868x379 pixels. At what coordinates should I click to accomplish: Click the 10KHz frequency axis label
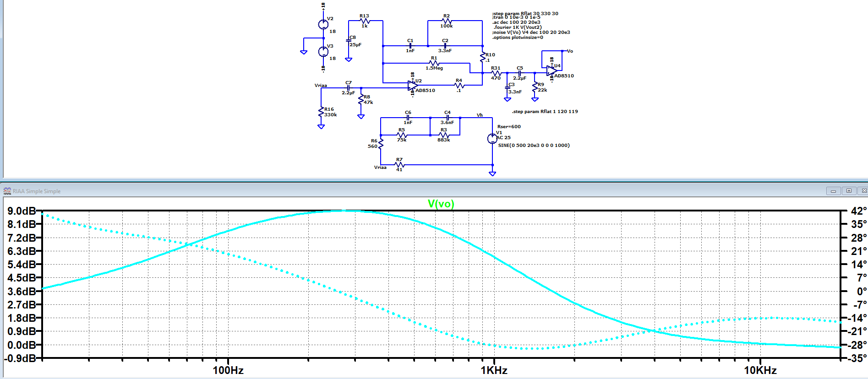[x=760, y=370]
